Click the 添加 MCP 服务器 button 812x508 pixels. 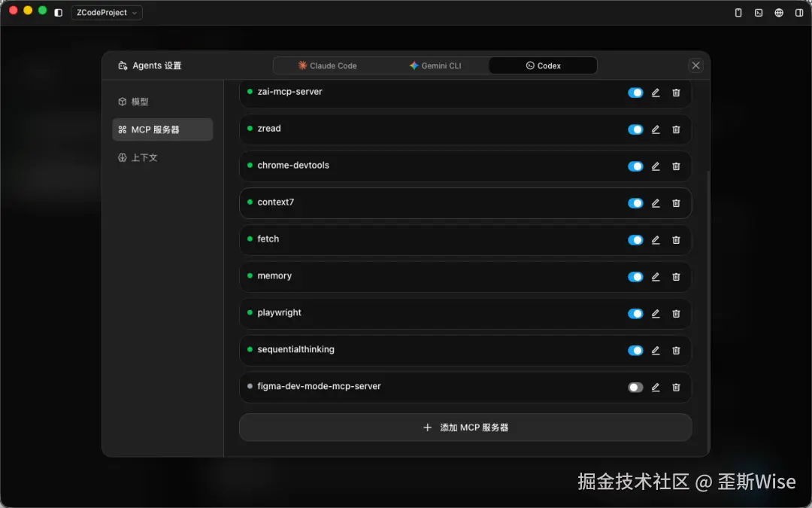465,427
